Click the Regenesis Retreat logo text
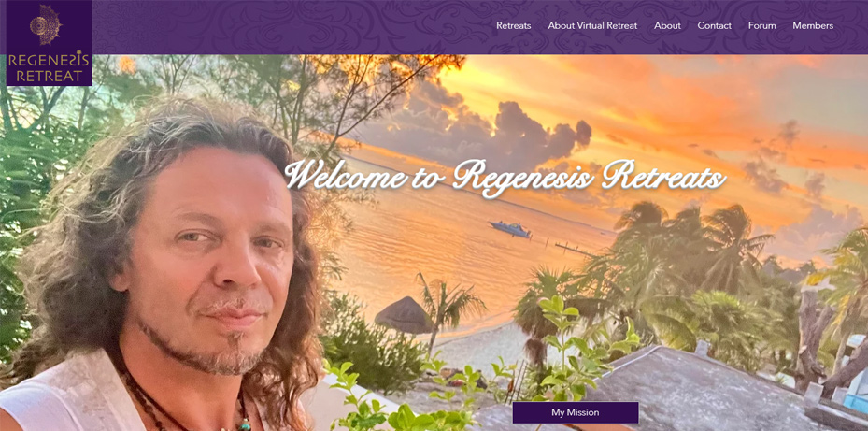 tap(49, 67)
